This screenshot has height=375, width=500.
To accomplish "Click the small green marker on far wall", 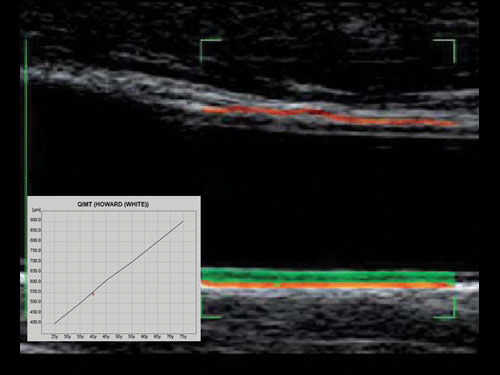I will pyautogui.click(x=277, y=284).
